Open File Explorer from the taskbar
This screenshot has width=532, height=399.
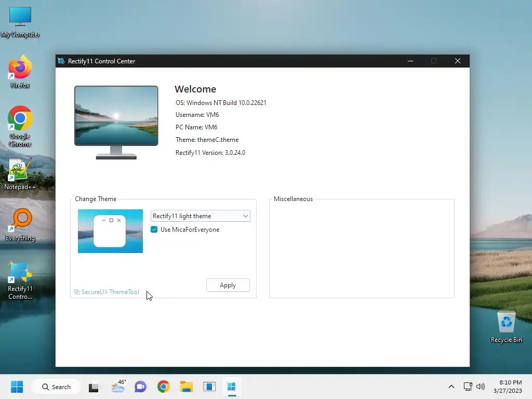coord(187,387)
